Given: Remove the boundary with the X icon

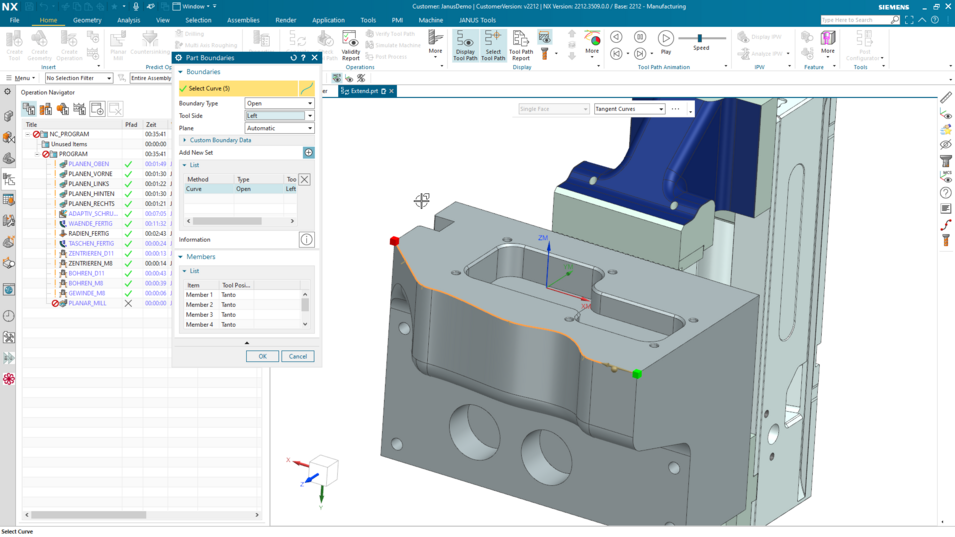Looking at the screenshot, I should (305, 179).
